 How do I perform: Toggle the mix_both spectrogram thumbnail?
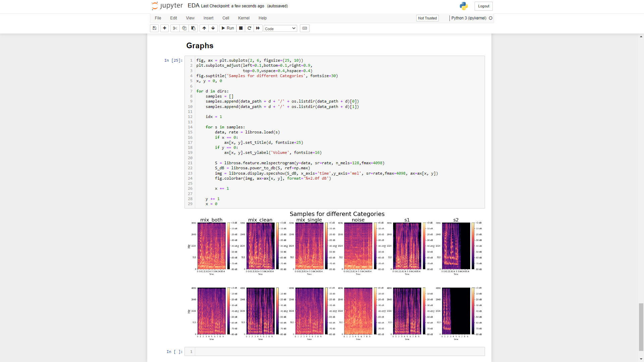pyautogui.click(x=211, y=246)
